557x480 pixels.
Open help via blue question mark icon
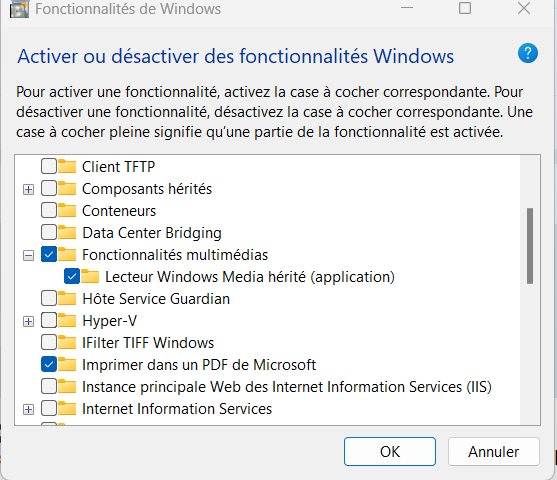tap(528, 53)
